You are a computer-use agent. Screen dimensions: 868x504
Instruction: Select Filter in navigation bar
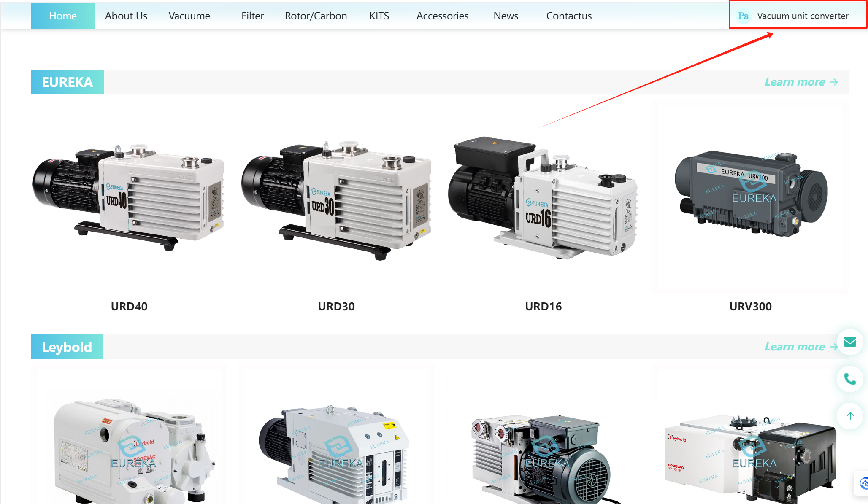252,16
